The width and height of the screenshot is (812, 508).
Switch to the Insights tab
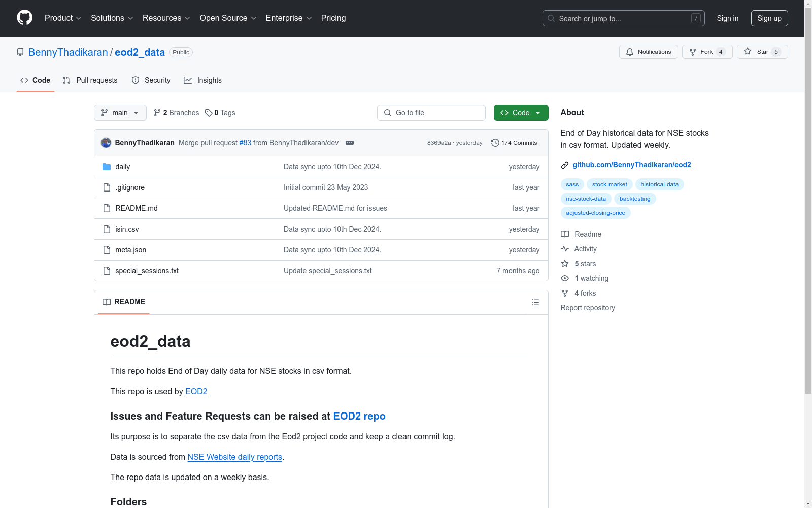[202, 80]
